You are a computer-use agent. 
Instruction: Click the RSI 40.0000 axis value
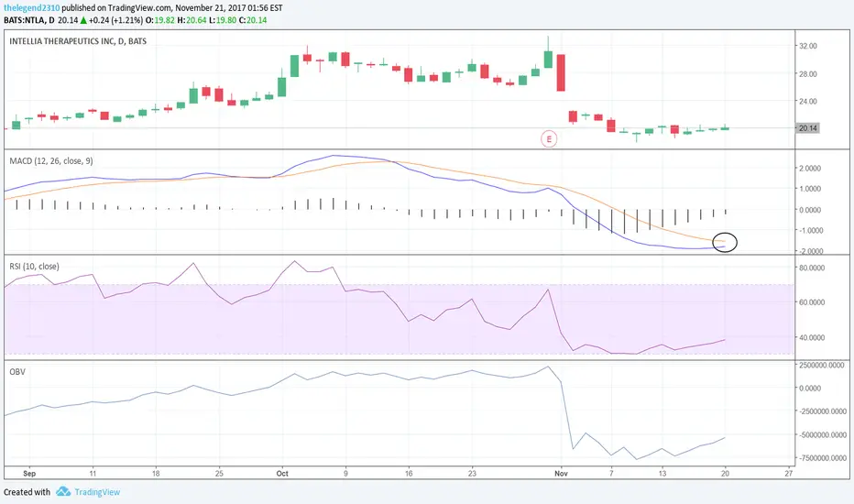[812, 337]
